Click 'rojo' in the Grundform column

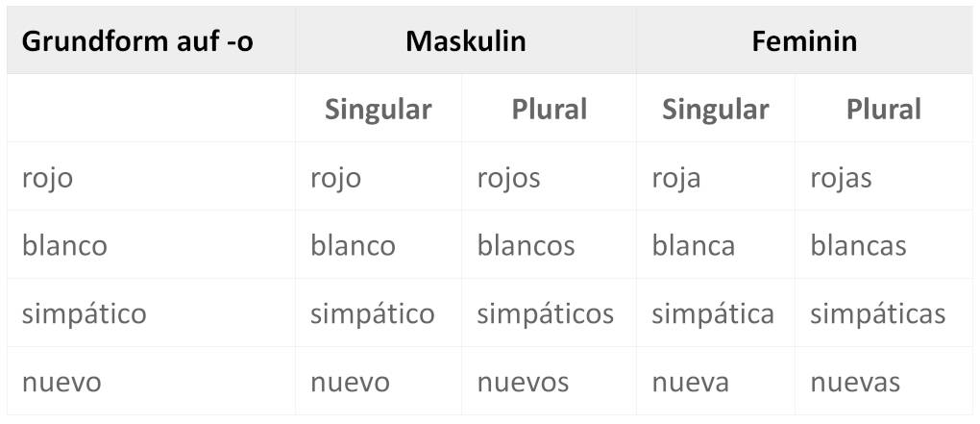pos(47,178)
